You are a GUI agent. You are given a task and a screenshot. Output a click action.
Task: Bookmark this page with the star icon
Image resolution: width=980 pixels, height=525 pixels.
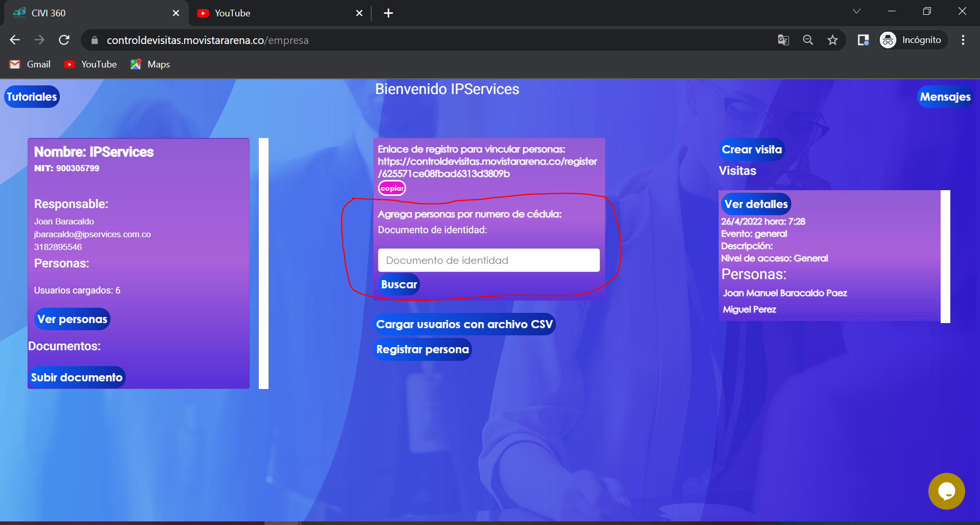(x=833, y=40)
